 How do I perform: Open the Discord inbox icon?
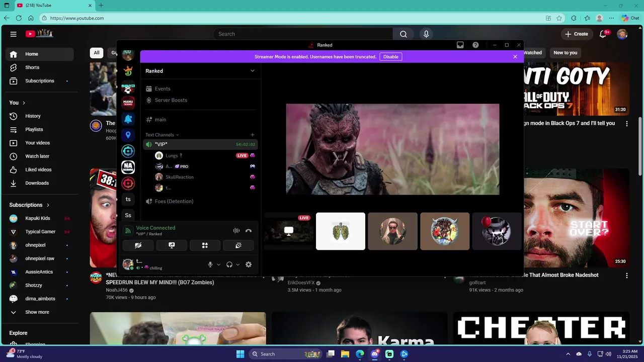(460, 45)
